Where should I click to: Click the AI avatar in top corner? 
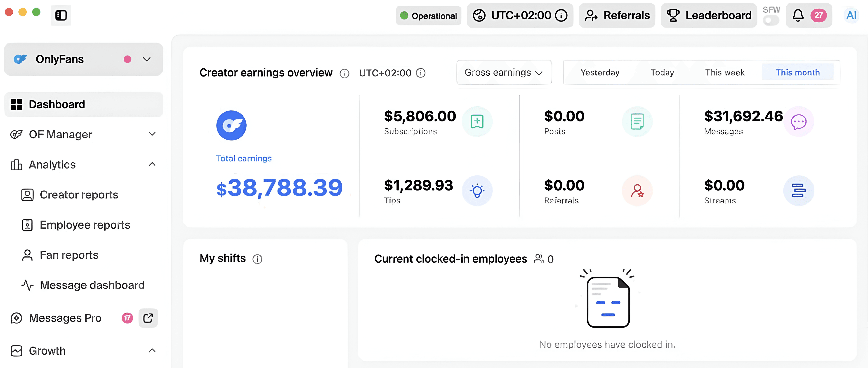[851, 15]
